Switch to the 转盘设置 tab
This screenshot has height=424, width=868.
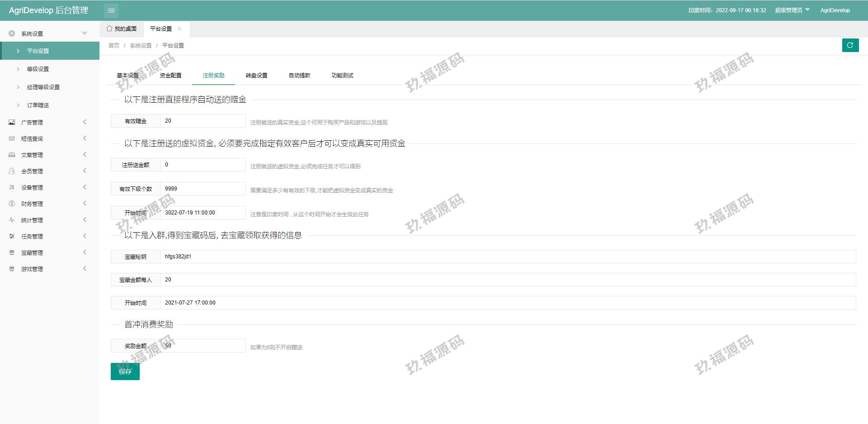pos(256,76)
